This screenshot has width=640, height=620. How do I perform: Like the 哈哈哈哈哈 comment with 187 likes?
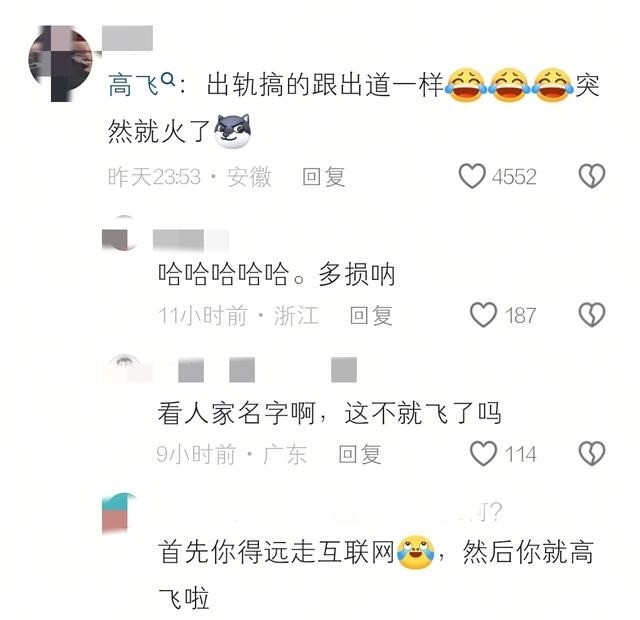[x=483, y=314]
